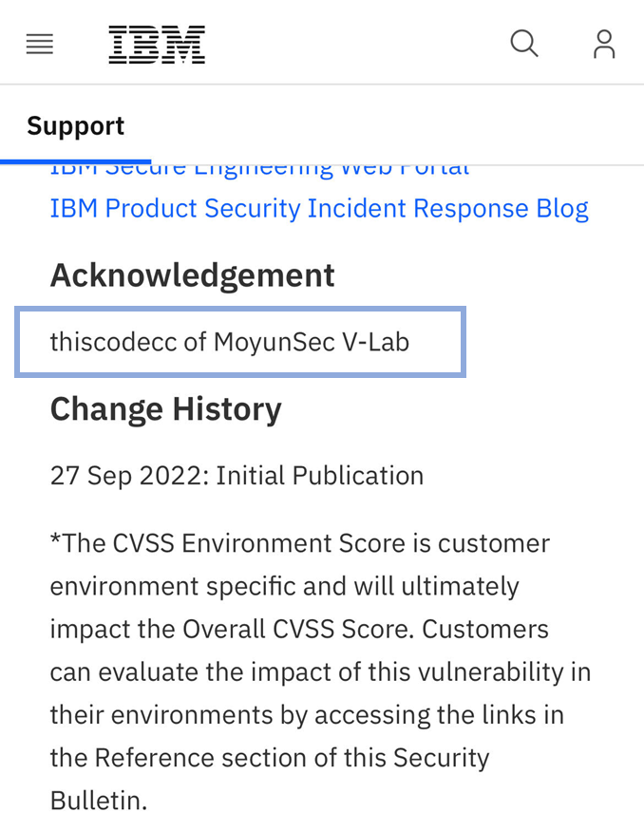The width and height of the screenshot is (644, 831).
Task: Click the blue active indicator under Support
Action: 76,161
